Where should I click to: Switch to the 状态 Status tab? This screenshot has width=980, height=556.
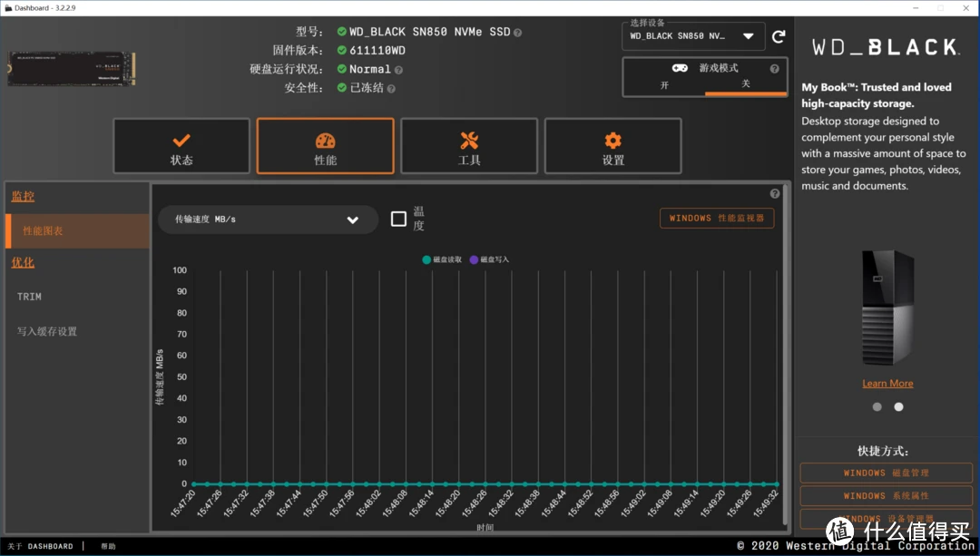(181, 145)
